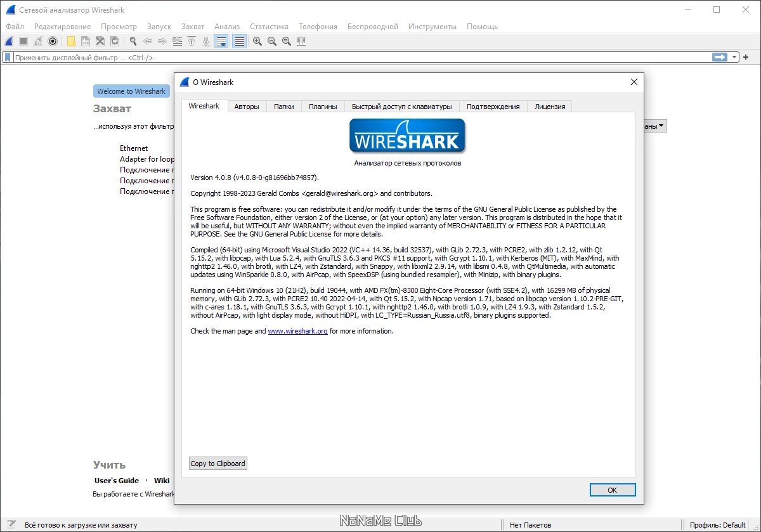The image size is (761, 532).
Task: Open the interfaces shown dropdown on the right
Action: point(655,126)
